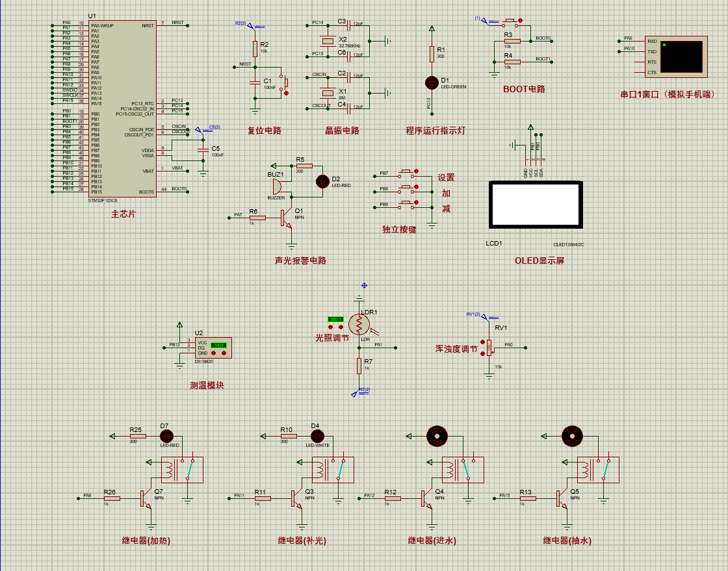Click the 继电器(抽水) label
The image size is (728, 571).
click(x=567, y=541)
